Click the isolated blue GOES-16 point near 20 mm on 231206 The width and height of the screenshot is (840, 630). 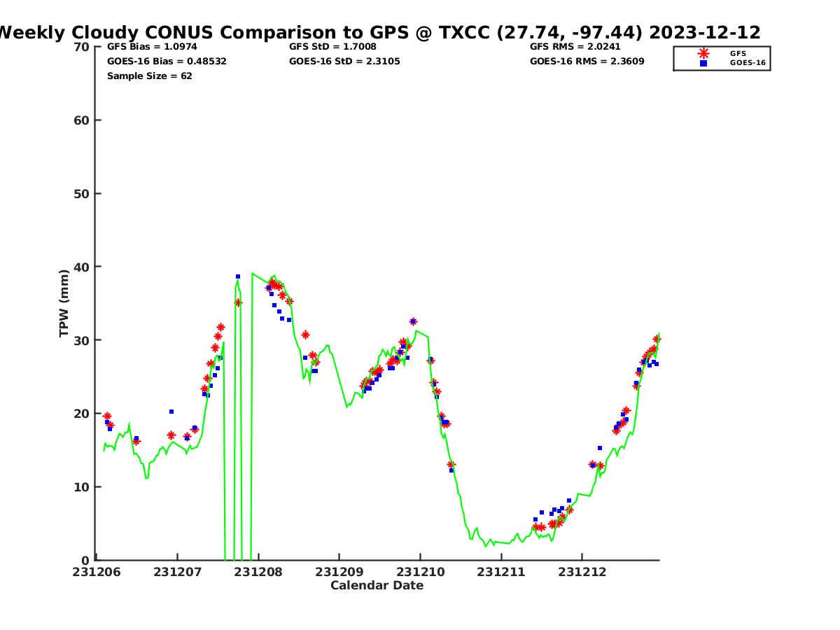coord(171,412)
